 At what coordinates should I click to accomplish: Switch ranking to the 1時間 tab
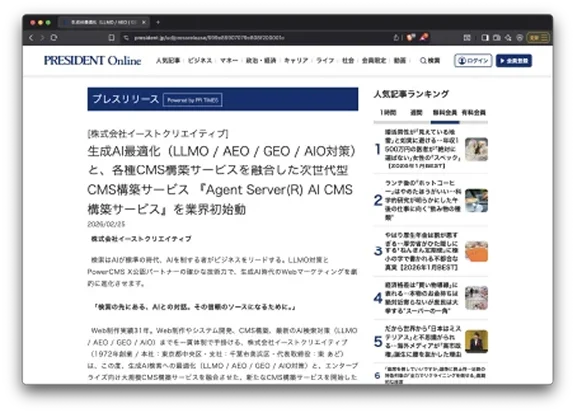(388, 113)
